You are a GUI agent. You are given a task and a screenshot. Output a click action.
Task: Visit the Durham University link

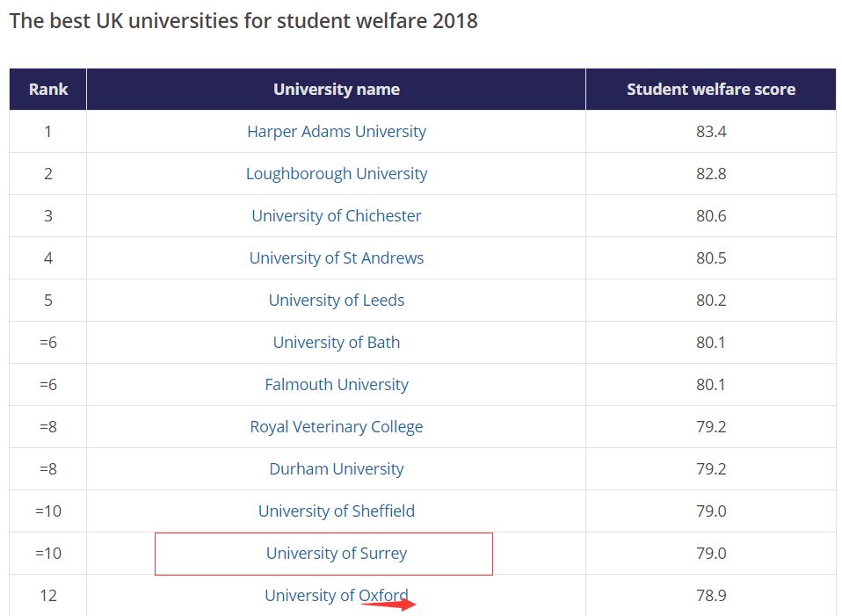tap(337, 469)
